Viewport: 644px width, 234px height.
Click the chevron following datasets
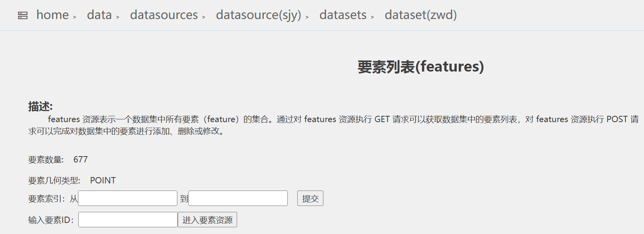pos(372,17)
